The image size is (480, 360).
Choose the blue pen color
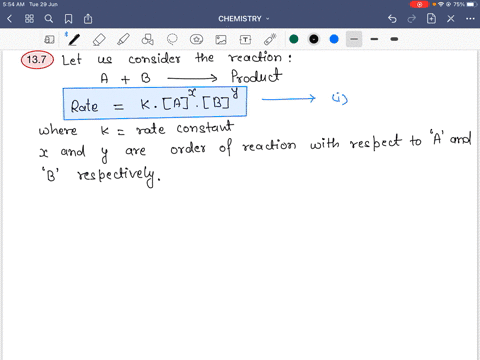coord(334,39)
